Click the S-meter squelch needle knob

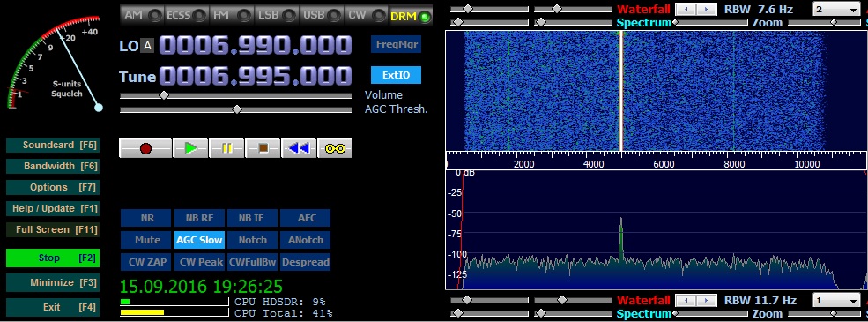99,108
